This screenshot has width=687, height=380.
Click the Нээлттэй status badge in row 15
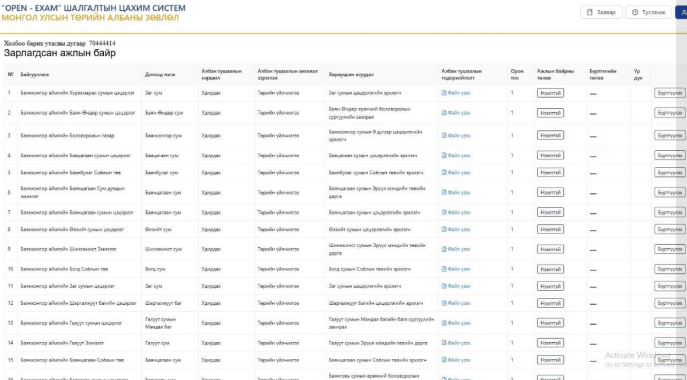pyautogui.click(x=550, y=360)
